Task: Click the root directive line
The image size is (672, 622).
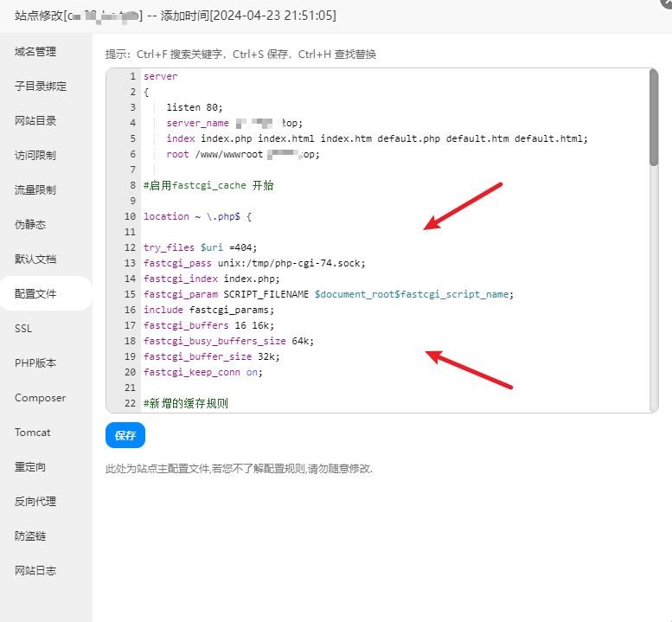Action: [243, 154]
